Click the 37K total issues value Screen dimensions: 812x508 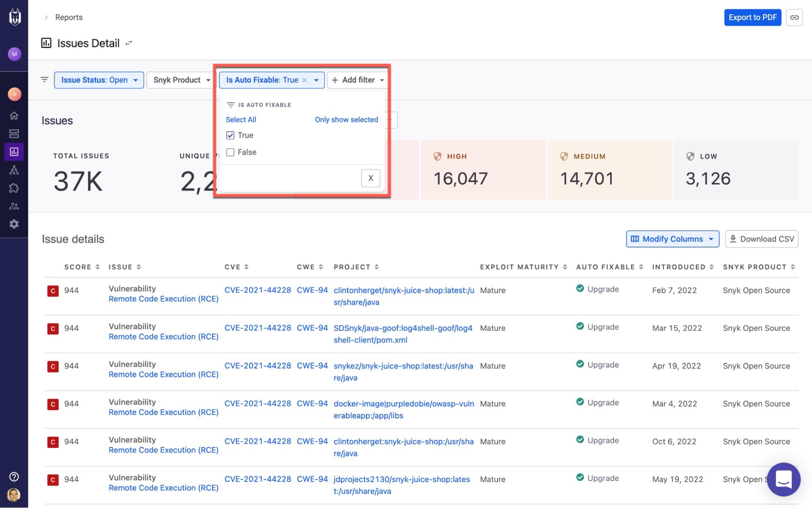coord(78,181)
